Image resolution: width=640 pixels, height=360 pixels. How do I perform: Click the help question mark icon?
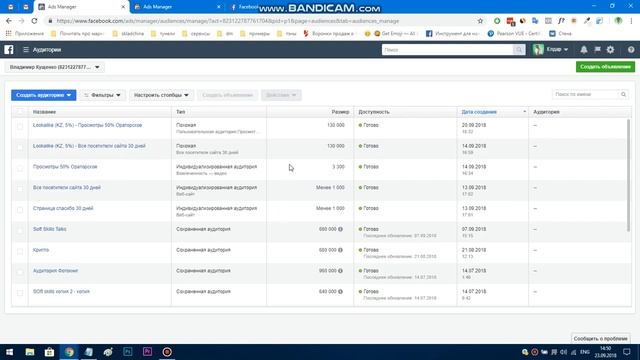pos(631,50)
